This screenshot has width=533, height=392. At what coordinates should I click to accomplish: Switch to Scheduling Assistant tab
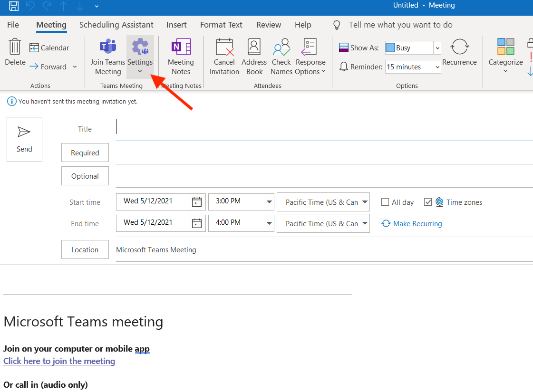pos(116,25)
